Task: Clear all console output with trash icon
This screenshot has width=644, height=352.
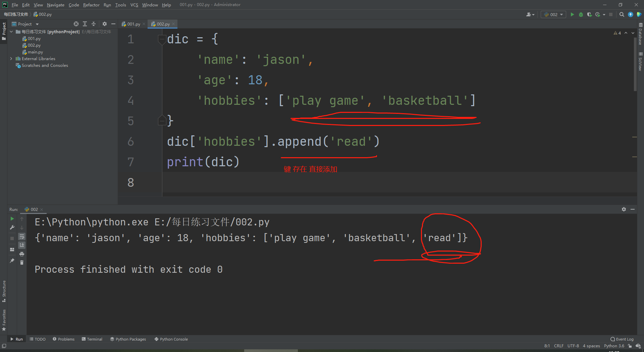Action: point(22,262)
